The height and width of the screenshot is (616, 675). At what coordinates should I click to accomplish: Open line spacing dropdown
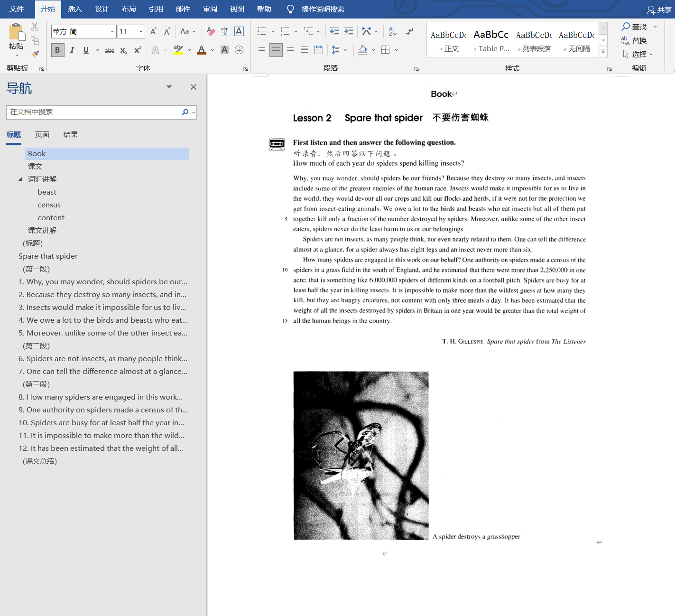[346, 50]
